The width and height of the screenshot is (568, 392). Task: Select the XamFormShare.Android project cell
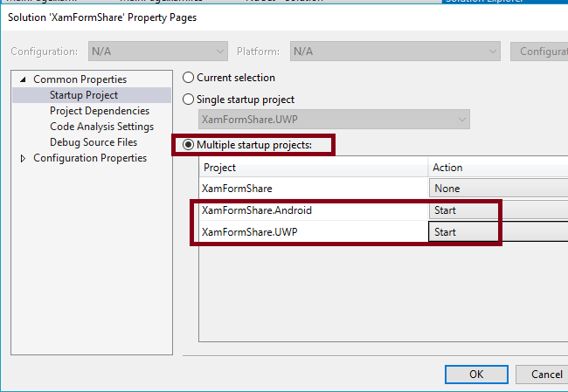click(x=314, y=210)
